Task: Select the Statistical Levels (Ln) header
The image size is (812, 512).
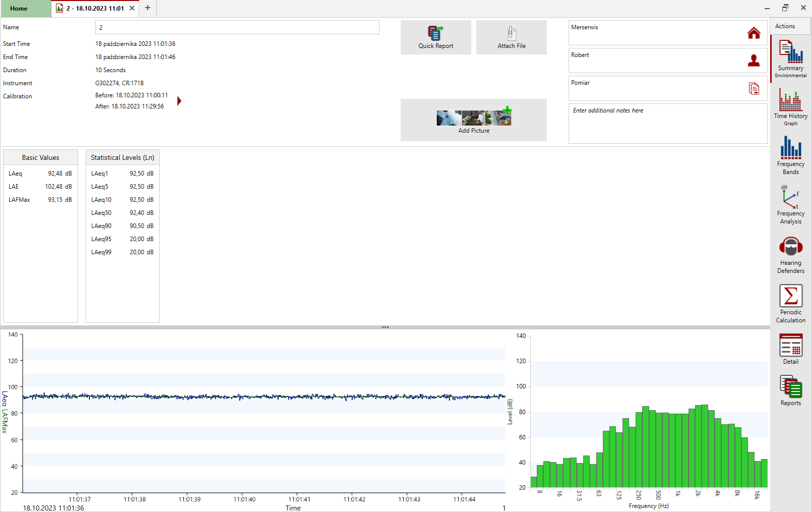Action: [122, 157]
